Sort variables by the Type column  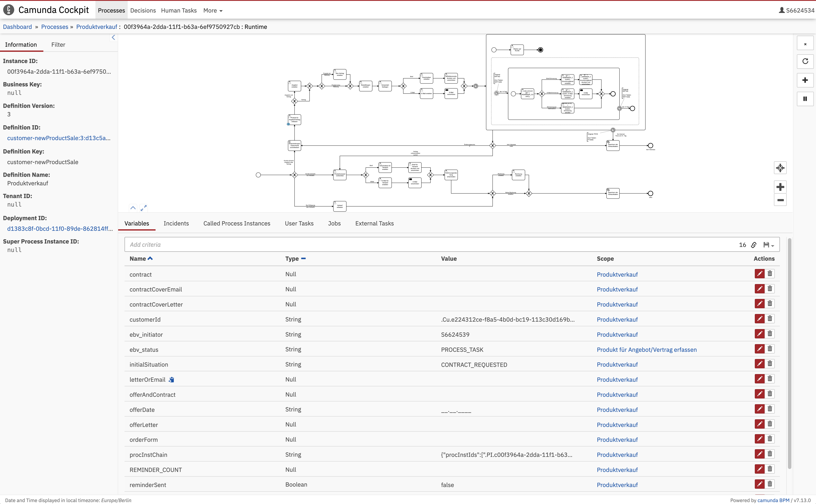295,259
